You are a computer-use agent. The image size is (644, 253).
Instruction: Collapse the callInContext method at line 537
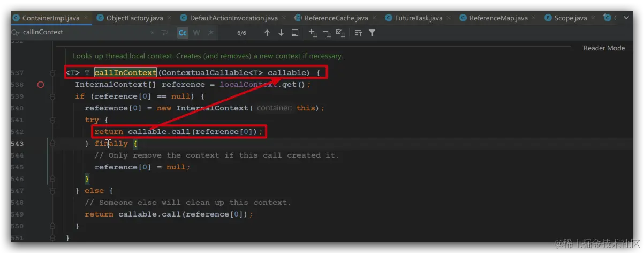pos(52,72)
